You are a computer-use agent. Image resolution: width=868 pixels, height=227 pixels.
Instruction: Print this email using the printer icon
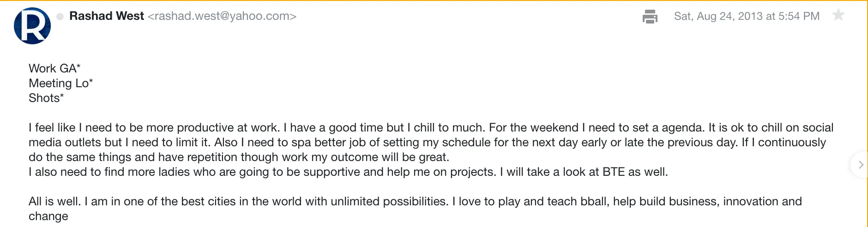650,17
